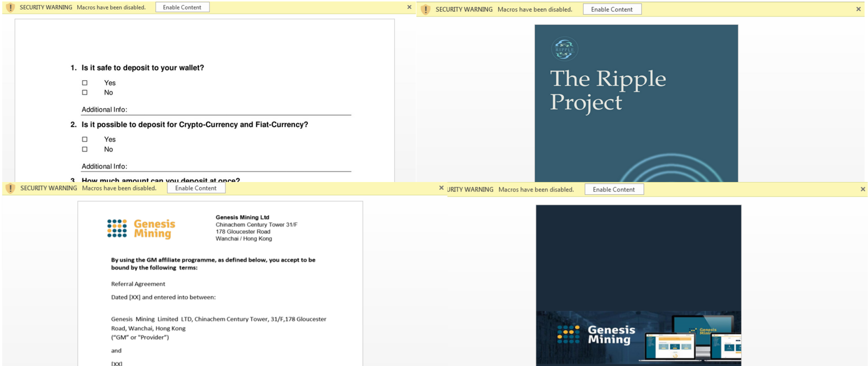Image resolution: width=868 pixels, height=366 pixels.
Task: Click the Additional Info line under question 2
Action: coord(216,167)
